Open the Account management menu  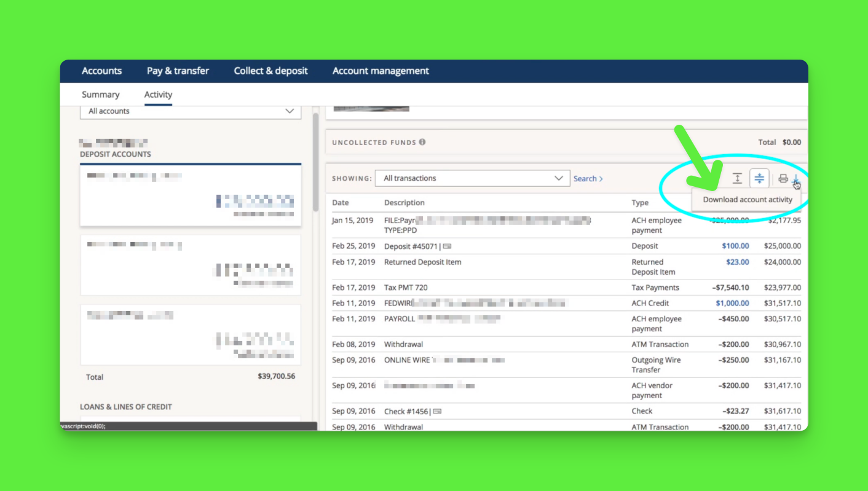381,71
